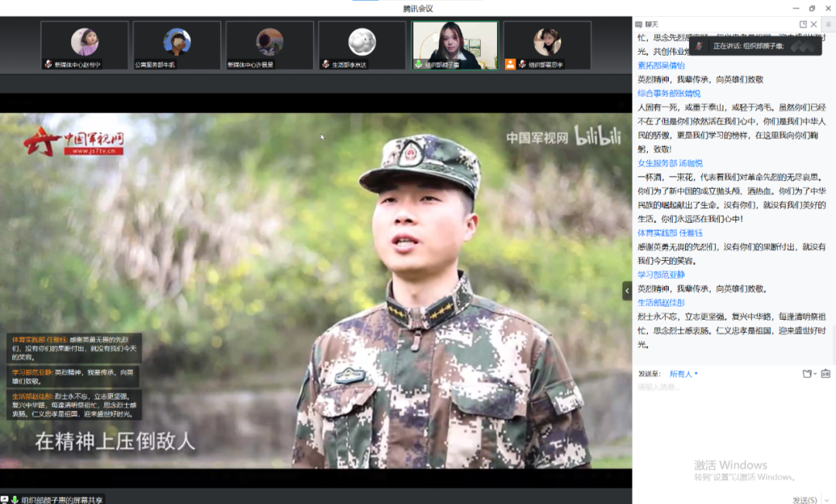This screenshot has width=836, height=504.
Task: Click the file upload folder icon
Action: [807, 374]
